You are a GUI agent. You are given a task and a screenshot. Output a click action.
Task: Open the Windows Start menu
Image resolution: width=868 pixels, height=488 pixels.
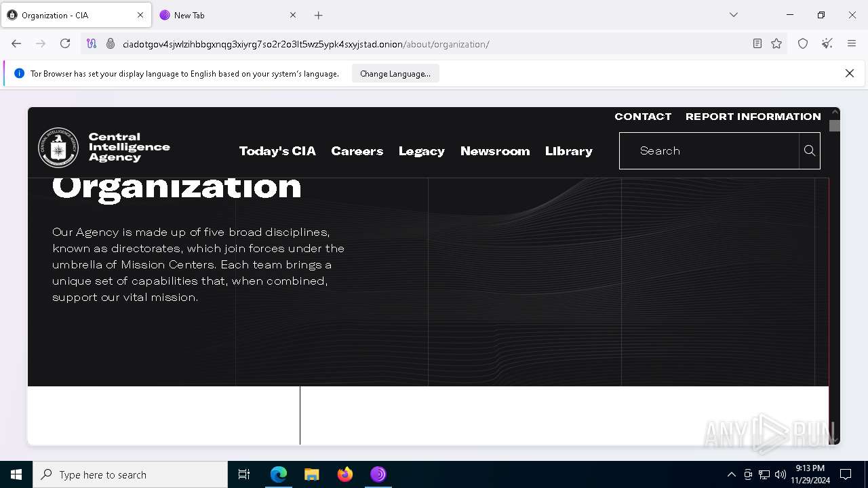point(16,474)
